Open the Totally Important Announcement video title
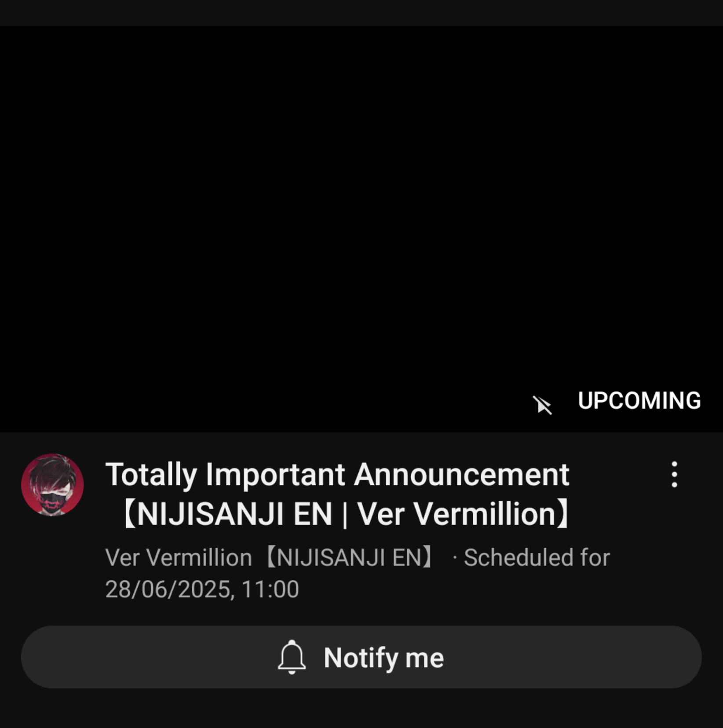This screenshot has height=728, width=723. pyautogui.click(x=338, y=494)
